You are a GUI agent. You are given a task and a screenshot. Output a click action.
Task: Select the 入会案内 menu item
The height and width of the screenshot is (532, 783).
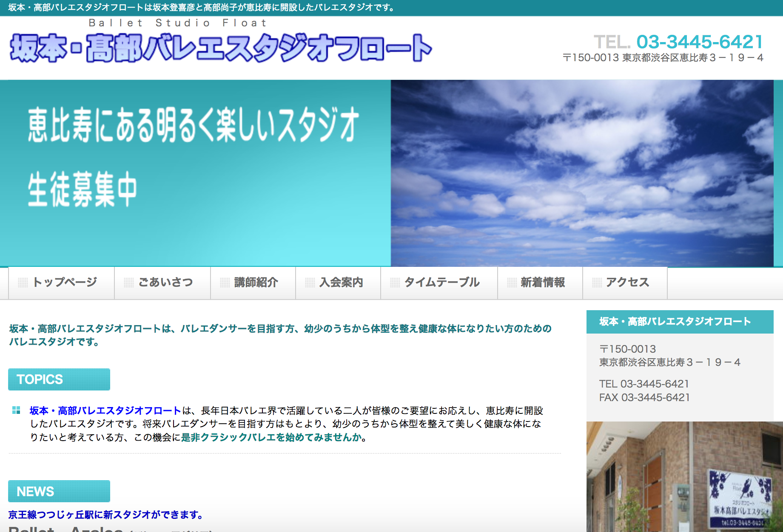click(338, 283)
